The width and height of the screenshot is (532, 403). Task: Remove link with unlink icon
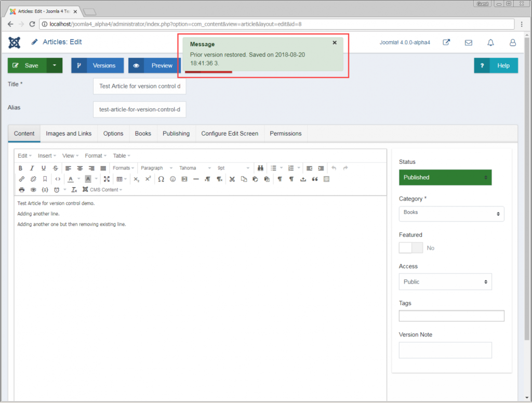click(33, 179)
